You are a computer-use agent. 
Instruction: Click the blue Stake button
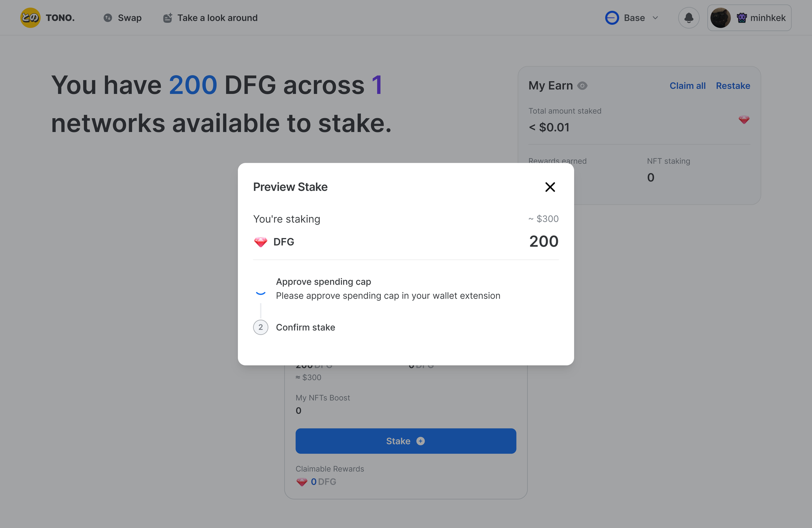pos(406,441)
